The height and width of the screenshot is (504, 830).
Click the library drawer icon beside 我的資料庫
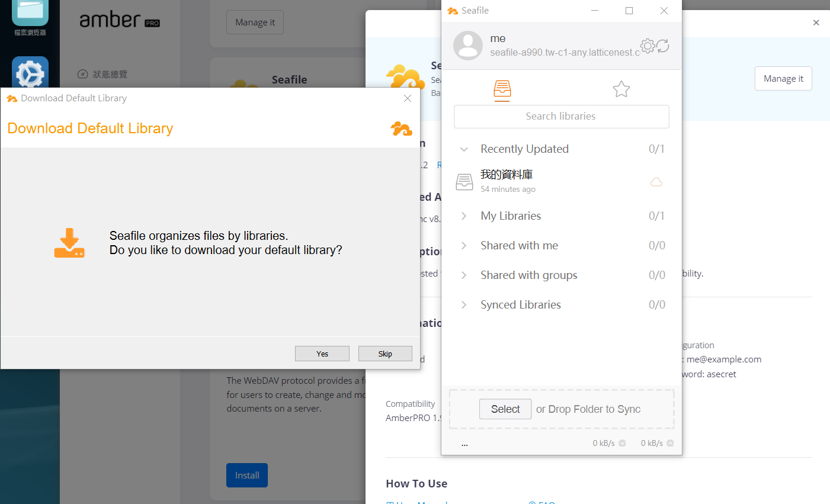(464, 182)
